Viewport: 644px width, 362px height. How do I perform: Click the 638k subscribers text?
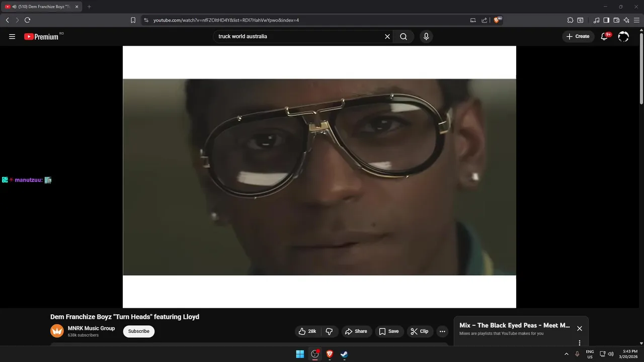pyautogui.click(x=83, y=335)
